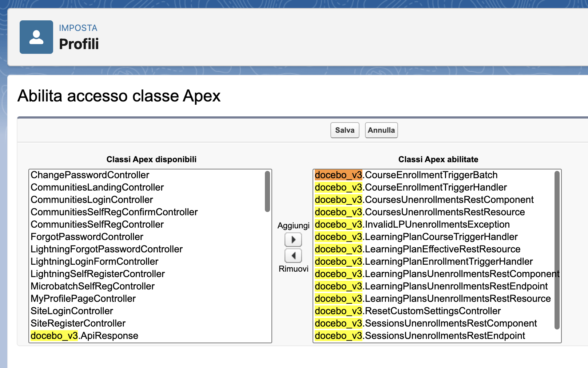Screen dimensions: 588x368
Task: Select docebo_v3.CoursesUnenrollmentsRestComponent entry
Action: point(424,200)
